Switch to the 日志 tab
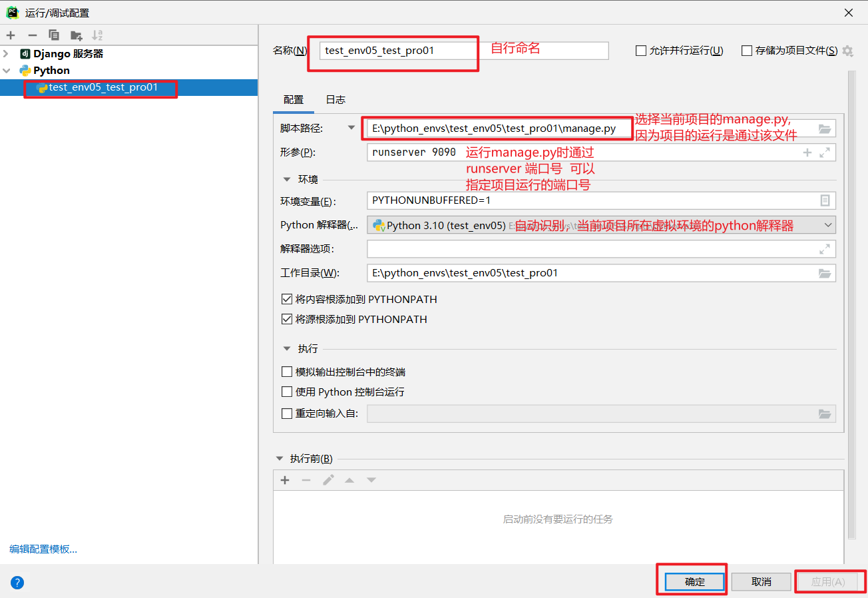Image resolution: width=868 pixels, height=598 pixels. (x=335, y=100)
